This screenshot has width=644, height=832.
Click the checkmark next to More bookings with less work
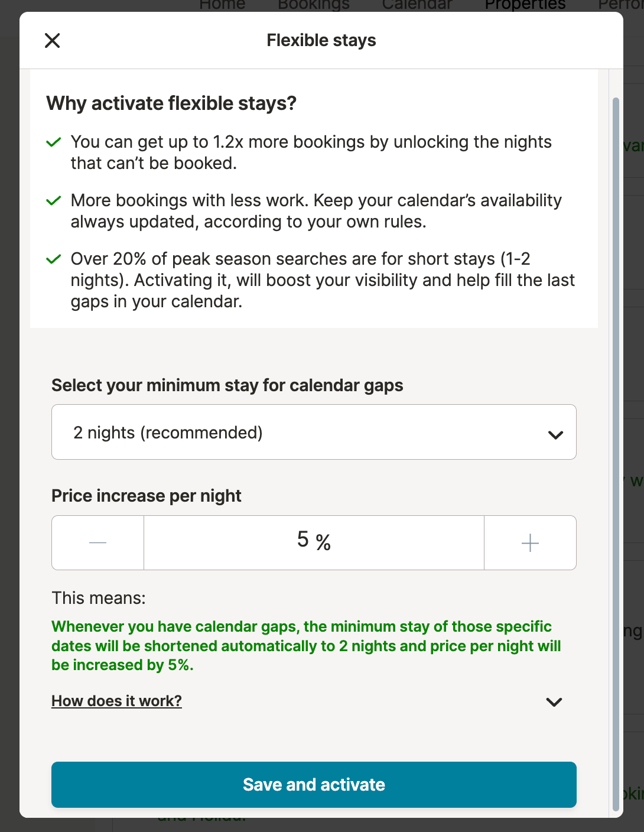coord(54,201)
